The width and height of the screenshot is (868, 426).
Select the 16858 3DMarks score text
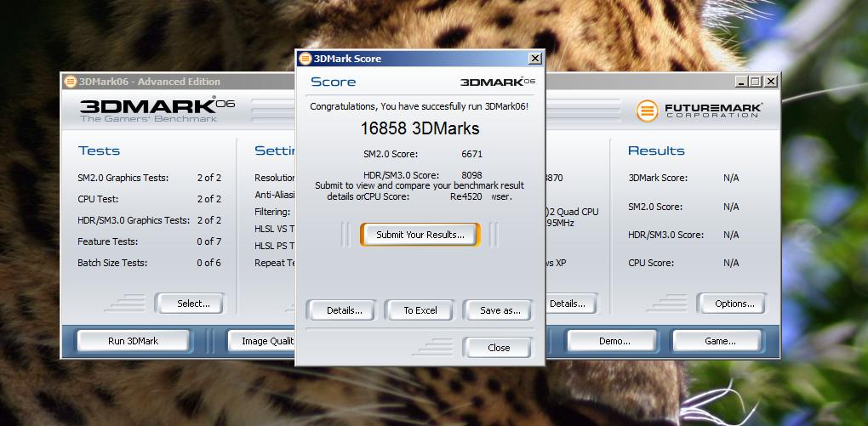[420, 129]
